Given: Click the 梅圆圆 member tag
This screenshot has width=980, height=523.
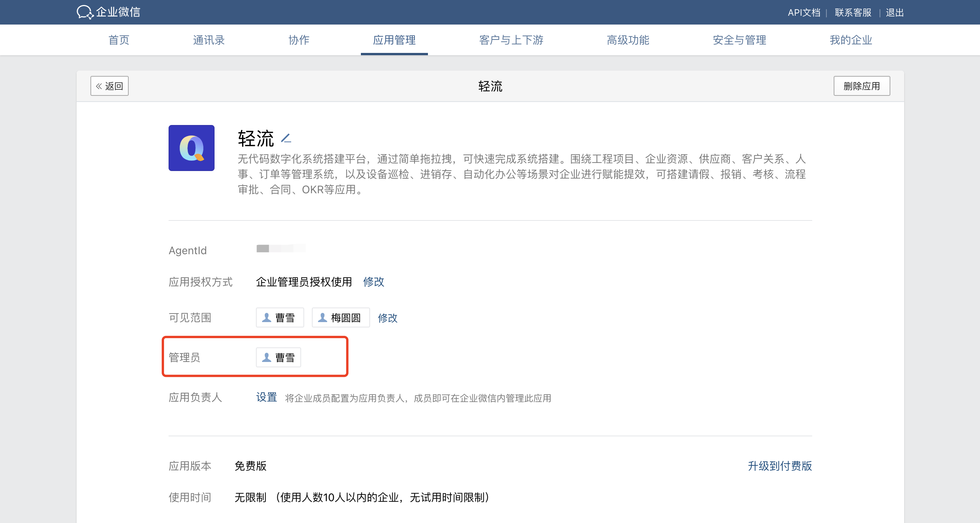Looking at the screenshot, I should click(x=341, y=317).
